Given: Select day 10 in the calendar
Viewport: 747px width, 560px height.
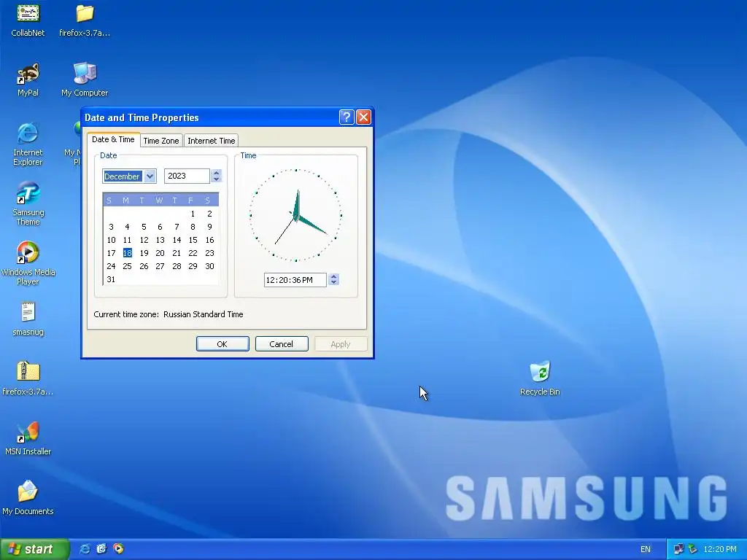Looking at the screenshot, I should click(111, 240).
